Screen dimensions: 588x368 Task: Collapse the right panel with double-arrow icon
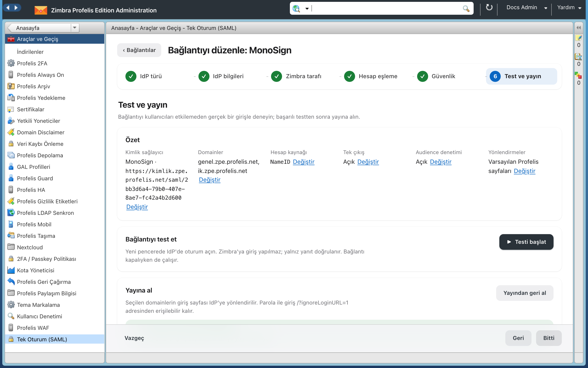point(579,28)
